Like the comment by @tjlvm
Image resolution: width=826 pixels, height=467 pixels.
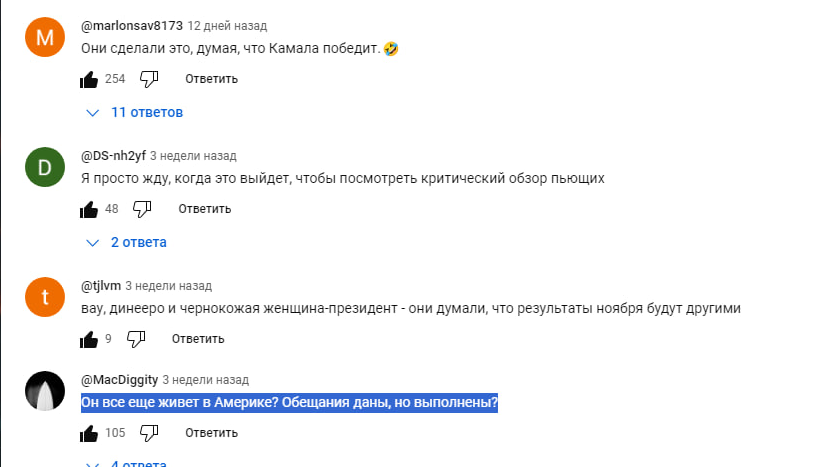[90, 339]
